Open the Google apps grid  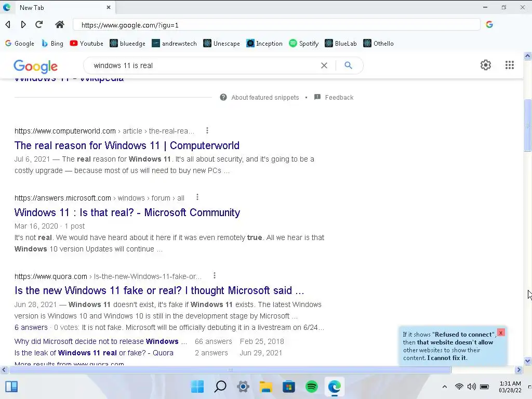pyautogui.click(x=509, y=65)
